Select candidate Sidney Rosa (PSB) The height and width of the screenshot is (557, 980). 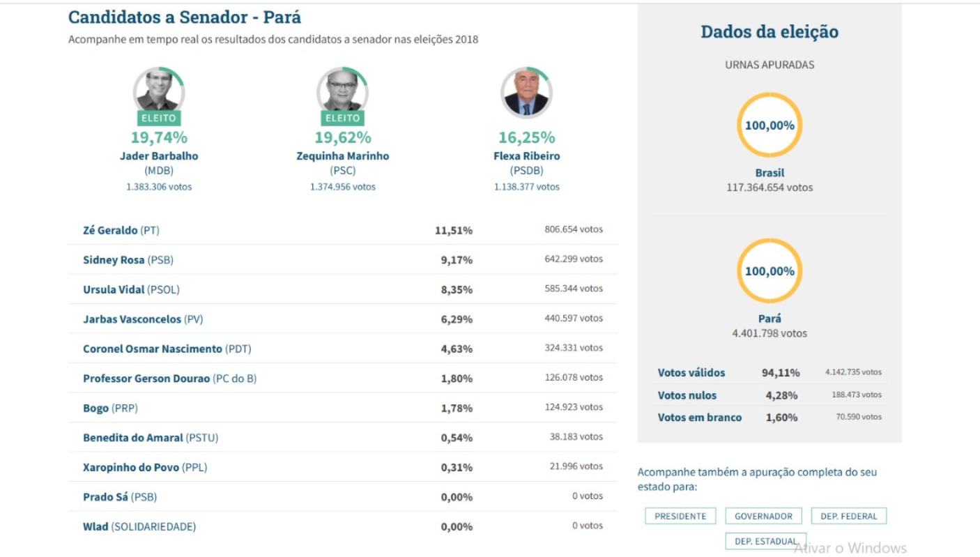tap(342, 259)
